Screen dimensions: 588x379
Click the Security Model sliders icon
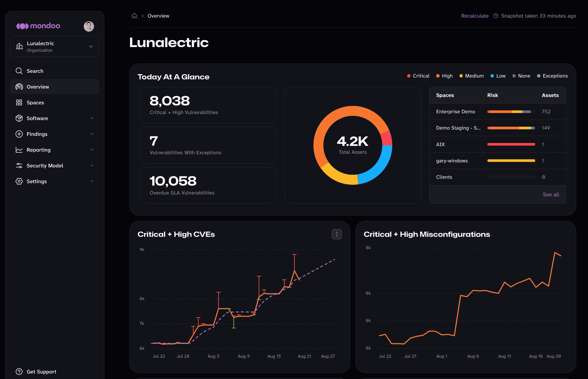(19, 166)
